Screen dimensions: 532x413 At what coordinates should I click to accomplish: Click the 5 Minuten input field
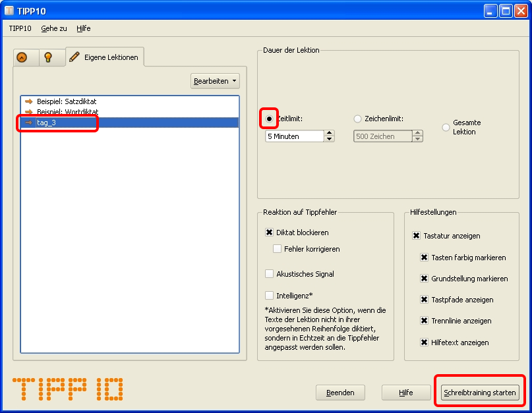point(294,136)
